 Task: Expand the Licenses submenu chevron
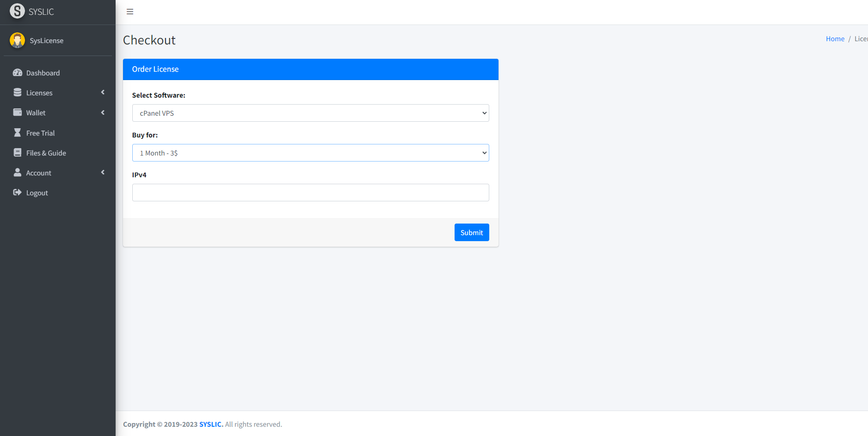point(103,93)
